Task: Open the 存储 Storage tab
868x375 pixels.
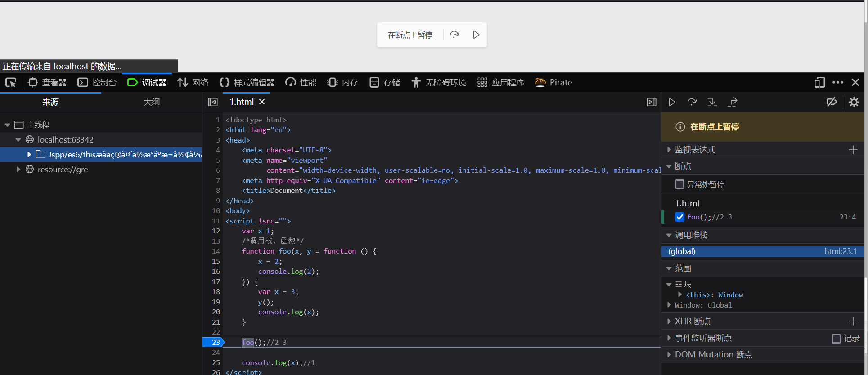Action: point(385,83)
